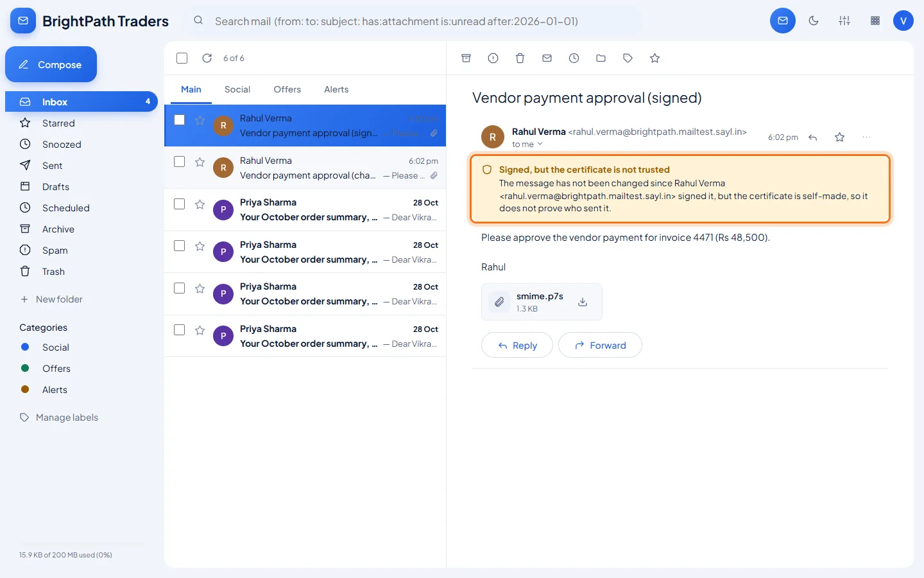Viewport: 924px width, 578px height.
Task: Reply to Rahul's message with Reply button
Action: [x=517, y=346]
